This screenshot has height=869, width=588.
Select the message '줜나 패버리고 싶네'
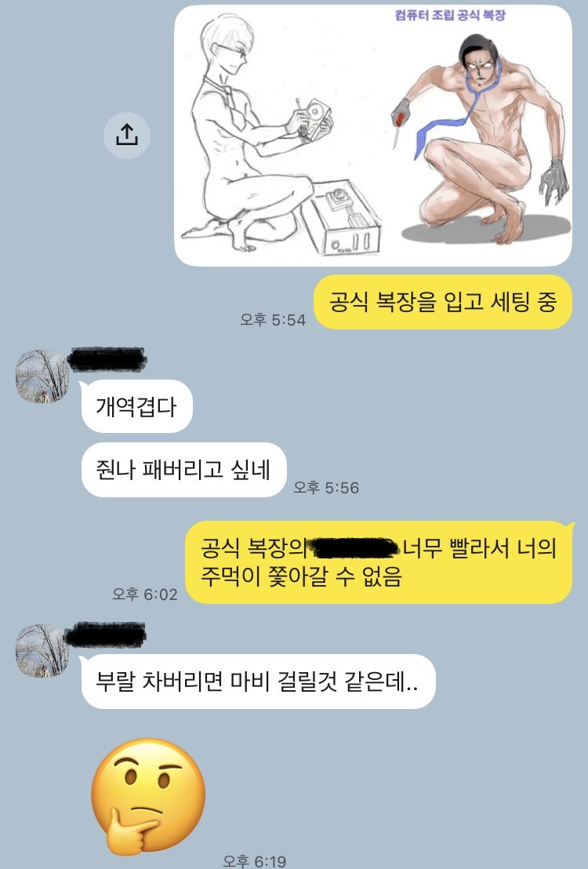click(183, 470)
